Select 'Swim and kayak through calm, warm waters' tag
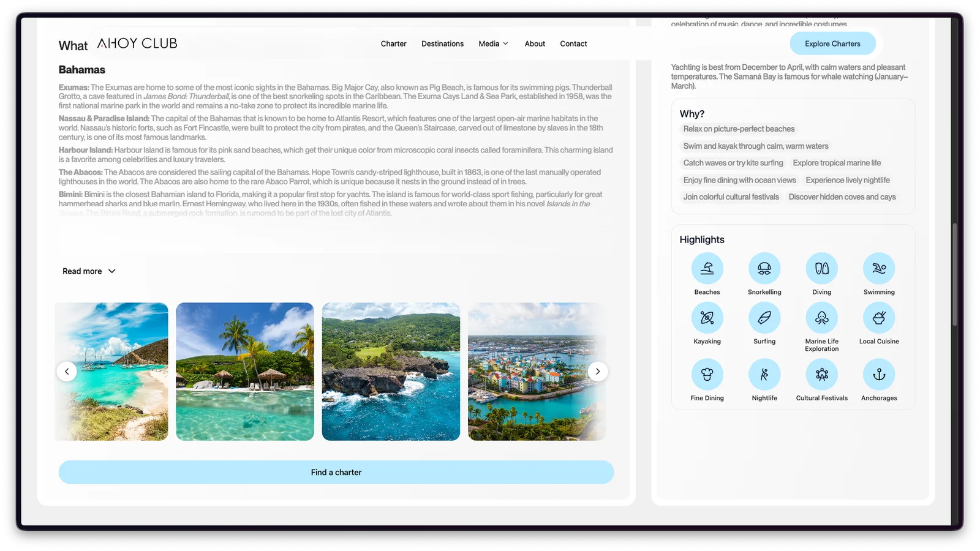Viewport: 980px width, 551px height. point(756,146)
